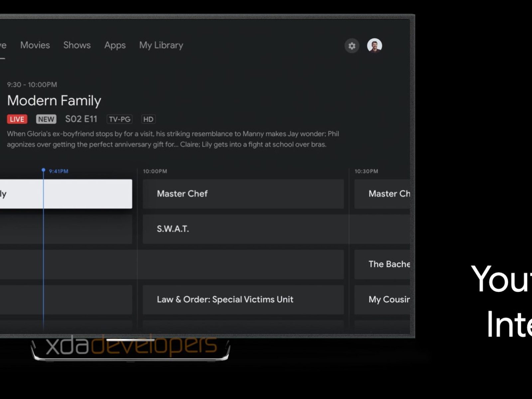This screenshot has height=399, width=532.
Task: Select Master Chef in the 10:00PM slot
Action: point(243,194)
